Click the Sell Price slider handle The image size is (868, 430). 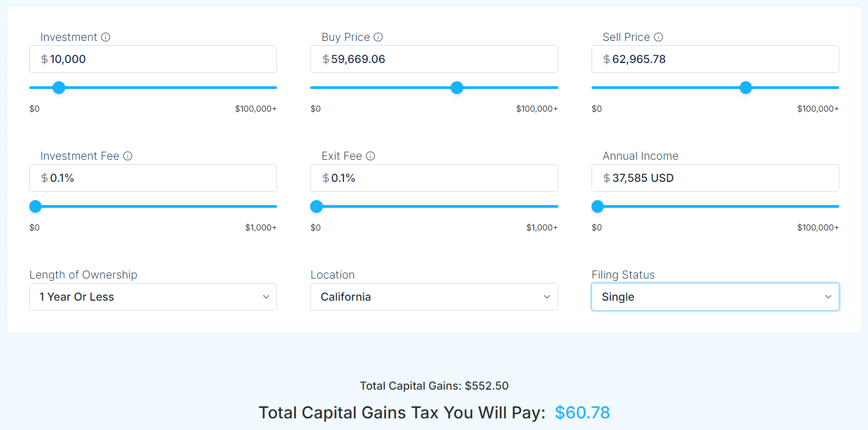point(746,87)
